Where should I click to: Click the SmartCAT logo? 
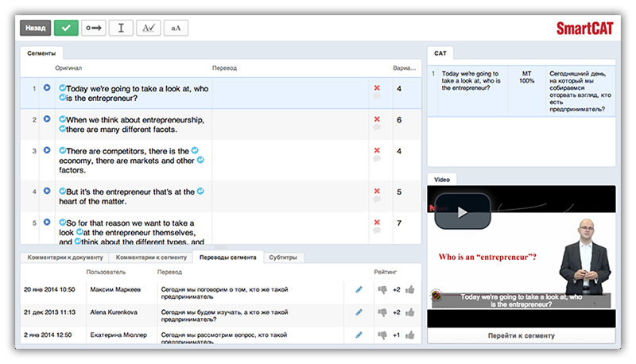tap(584, 29)
